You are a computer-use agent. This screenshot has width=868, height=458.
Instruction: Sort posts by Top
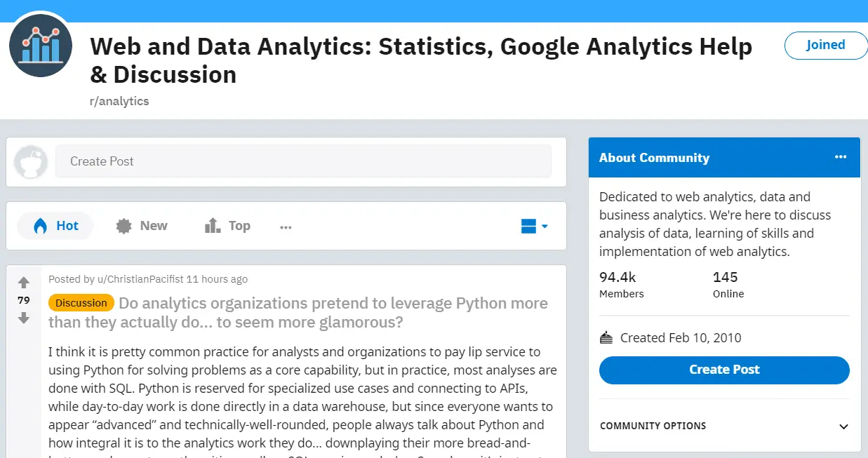pos(227,226)
